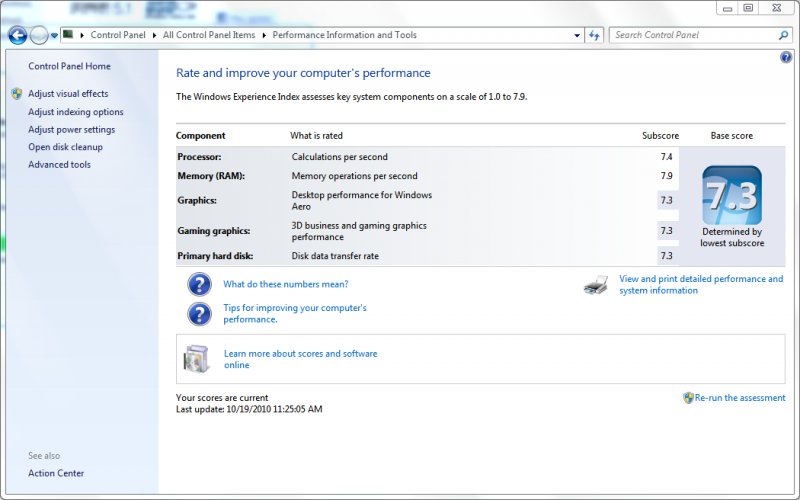Viewport: 800px width, 500px height.
Task: Click question icon beside Tips for improving
Action: tap(199, 314)
